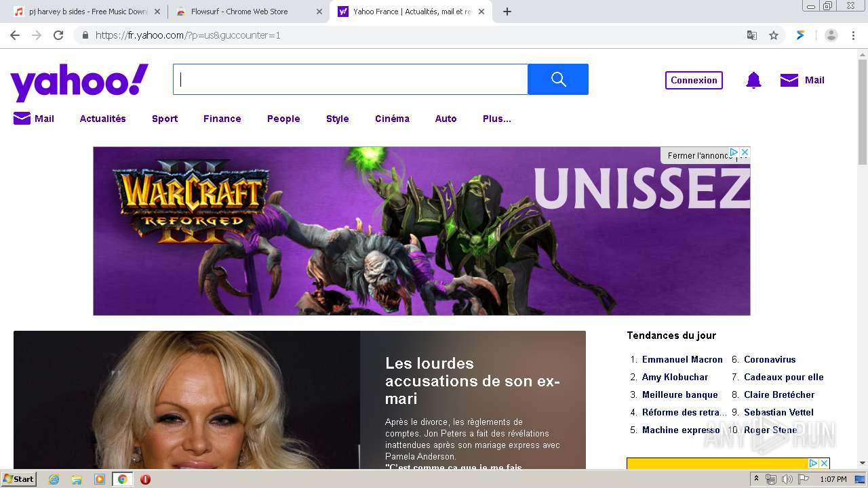
Task: Close the Flowsurf Chrome Web Store tab
Action: coord(319,12)
